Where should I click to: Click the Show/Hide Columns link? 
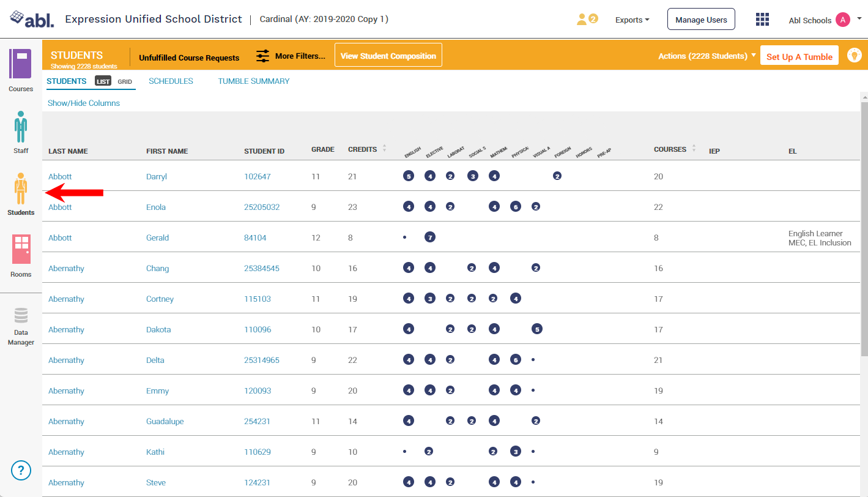(x=84, y=103)
